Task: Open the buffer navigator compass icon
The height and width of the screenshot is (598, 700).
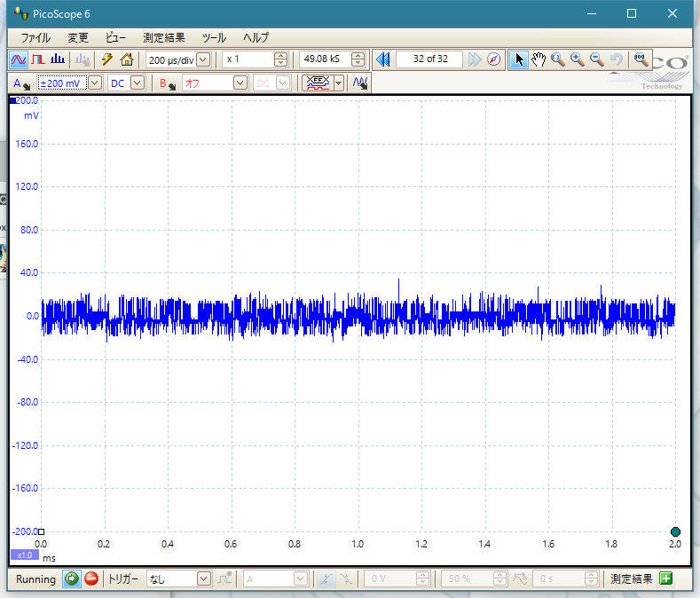Action: coord(494,59)
